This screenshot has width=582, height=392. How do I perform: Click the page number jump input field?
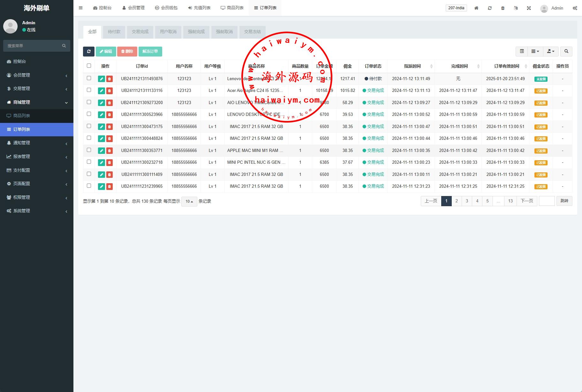(x=547, y=201)
